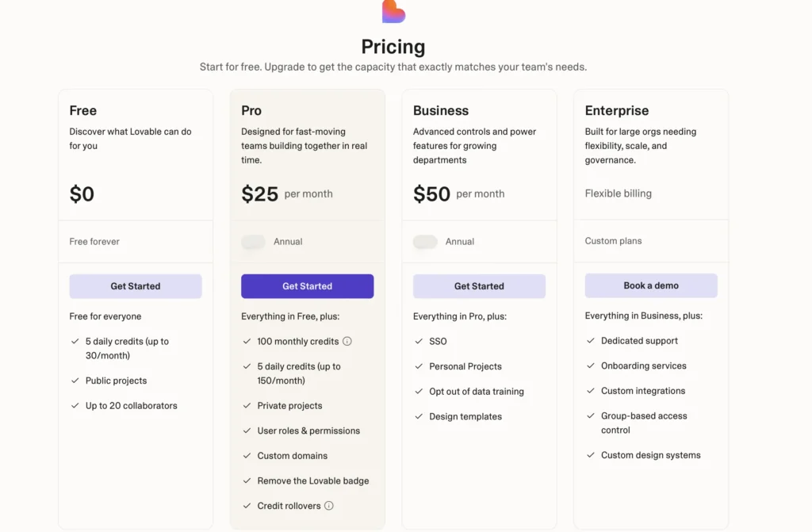
Task: Click checkmark beside Custom design systems
Action: coord(591,455)
